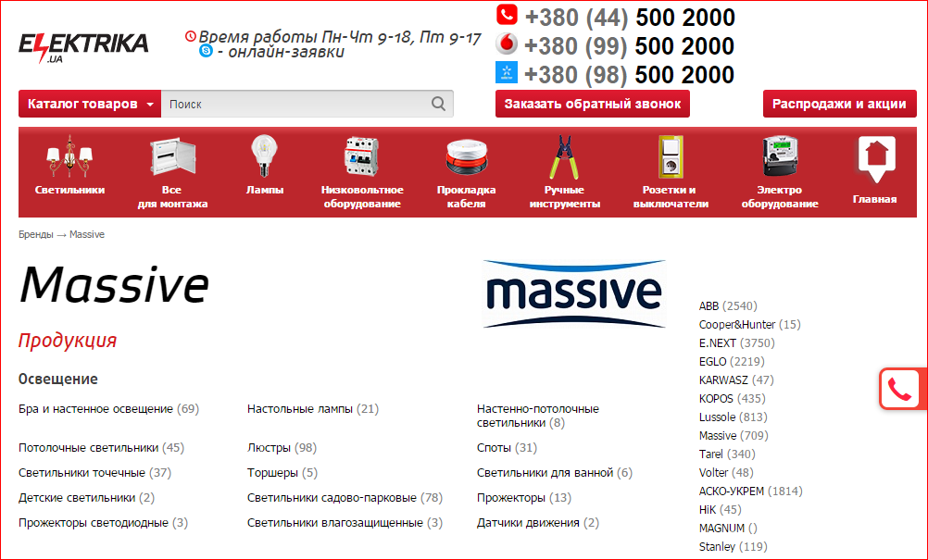The image size is (928, 560).
Task: Select the Ручные инструменты menu label
Action: pyautogui.click(x=565, y=197)
